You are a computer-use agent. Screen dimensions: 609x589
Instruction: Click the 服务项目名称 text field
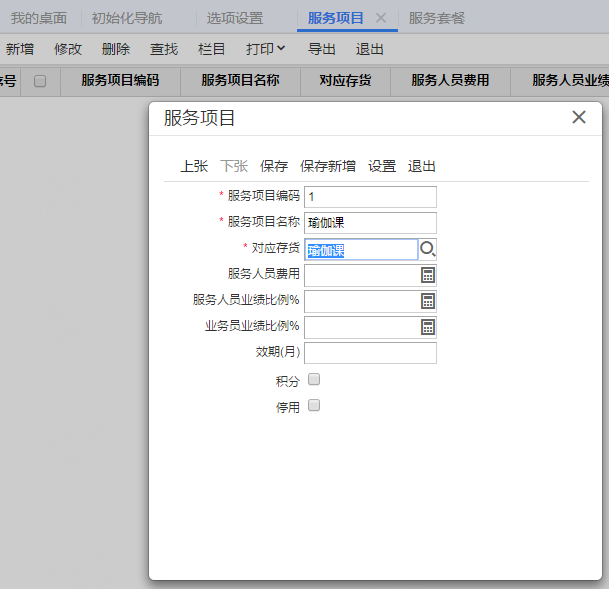[x=370, y=223]
